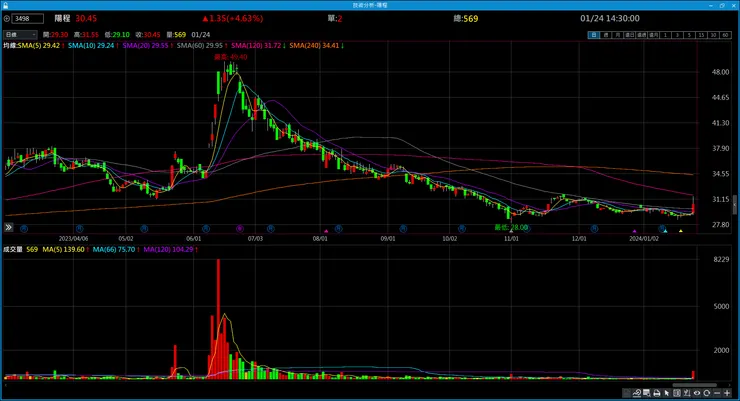Click the SMA(120) 31.72 indicator label
This screenshot has height=401, width=740.
pos(256,46)
